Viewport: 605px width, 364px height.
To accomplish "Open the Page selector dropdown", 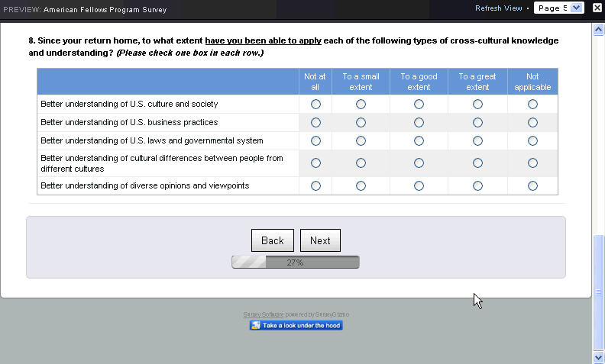I will (560, 8).
